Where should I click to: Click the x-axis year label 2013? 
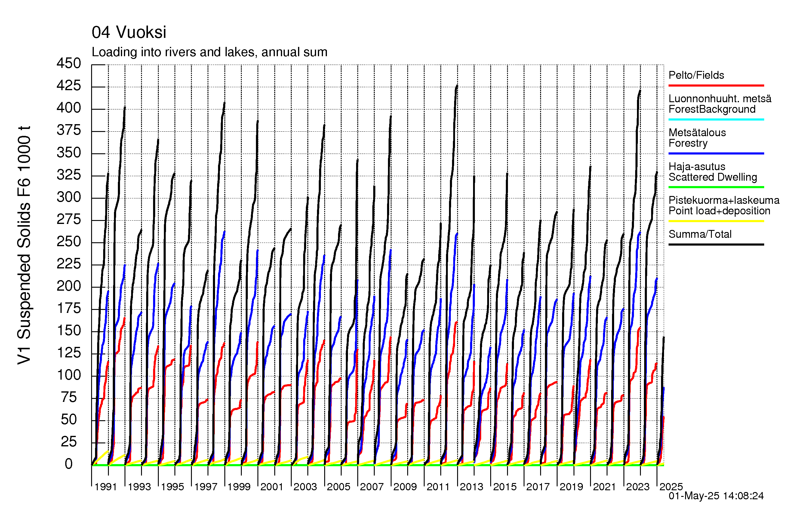coord(472,487)
